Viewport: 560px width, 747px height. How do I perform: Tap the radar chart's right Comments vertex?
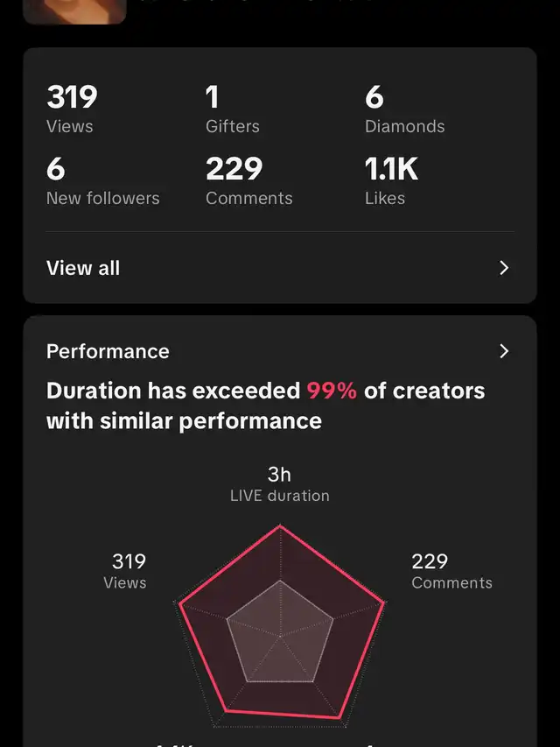point(384,603)
